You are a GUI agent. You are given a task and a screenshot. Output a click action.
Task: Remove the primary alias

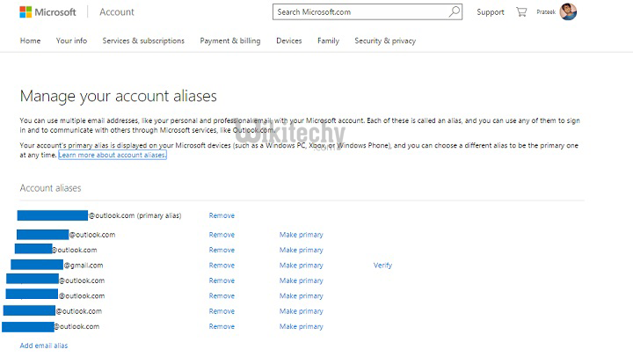tap(222, 215)
